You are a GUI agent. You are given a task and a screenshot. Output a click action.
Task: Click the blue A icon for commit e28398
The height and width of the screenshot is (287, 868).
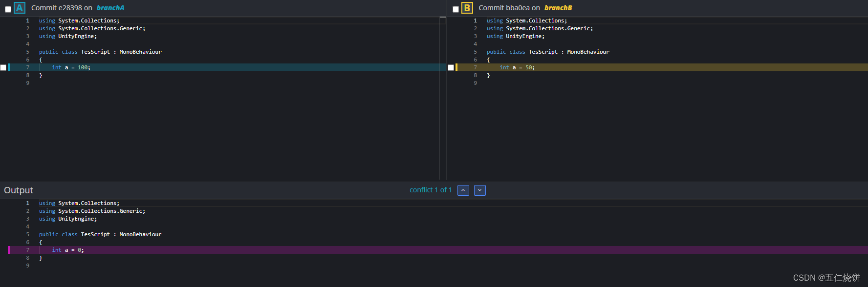click(x=20, y=8)
